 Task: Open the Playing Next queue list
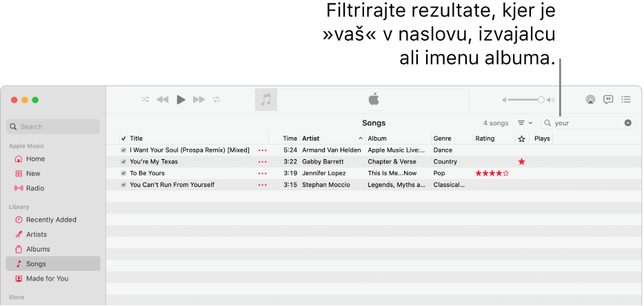626,99
